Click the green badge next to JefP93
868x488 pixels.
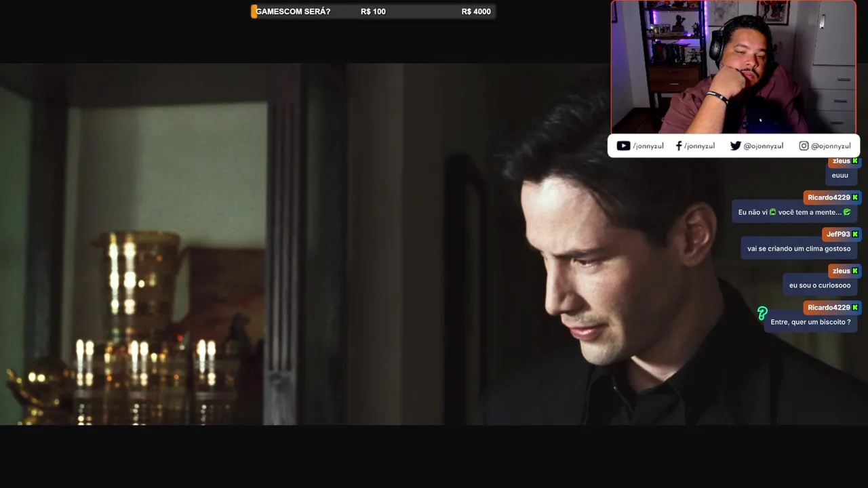coord(855,235)
